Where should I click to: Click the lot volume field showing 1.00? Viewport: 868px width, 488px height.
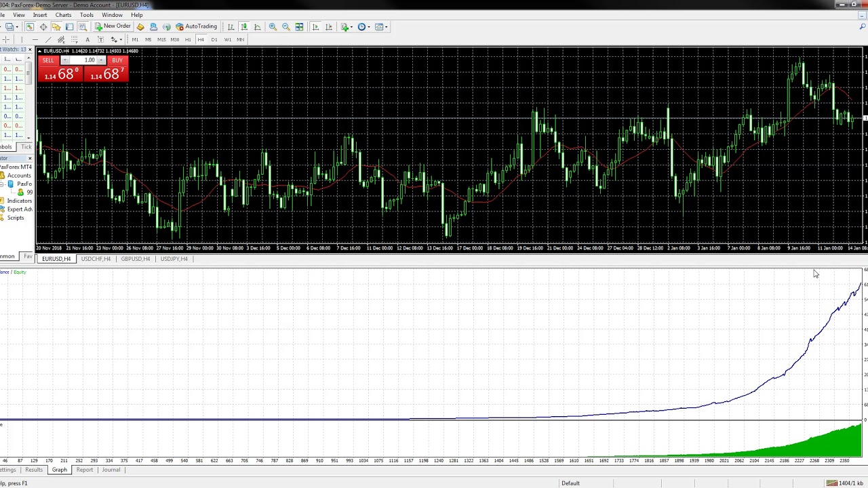83,60
